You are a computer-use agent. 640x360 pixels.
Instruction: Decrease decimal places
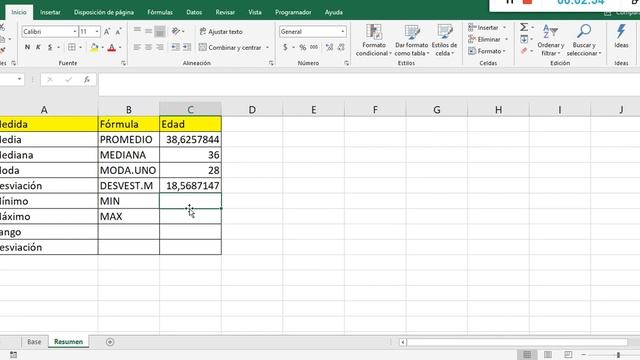tap(341, 47)
